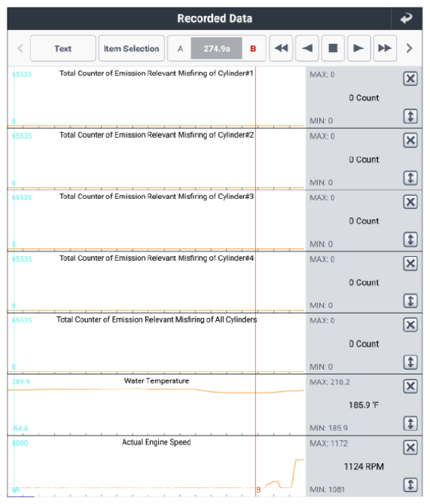The image size is (430, 504).
Task: Expand All Cylinders misfiring graph vertically
Action: (410, 362)
